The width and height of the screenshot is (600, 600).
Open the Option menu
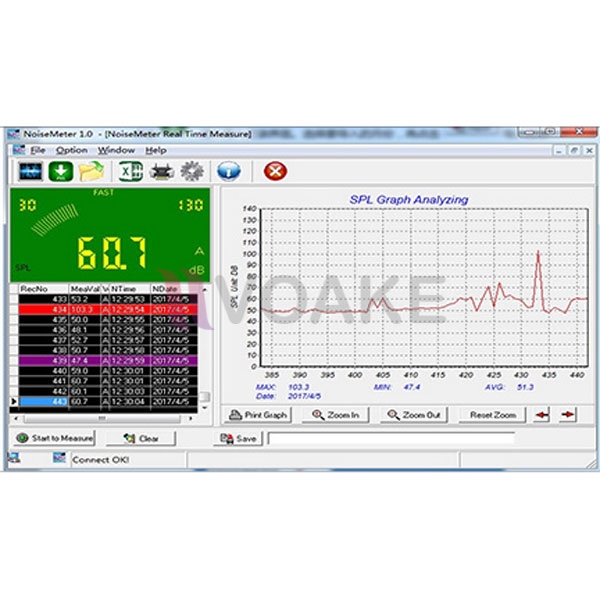72,150
